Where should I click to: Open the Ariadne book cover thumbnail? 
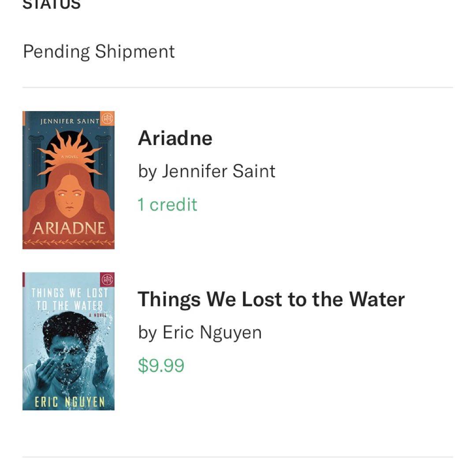click(x=68, y=180)
